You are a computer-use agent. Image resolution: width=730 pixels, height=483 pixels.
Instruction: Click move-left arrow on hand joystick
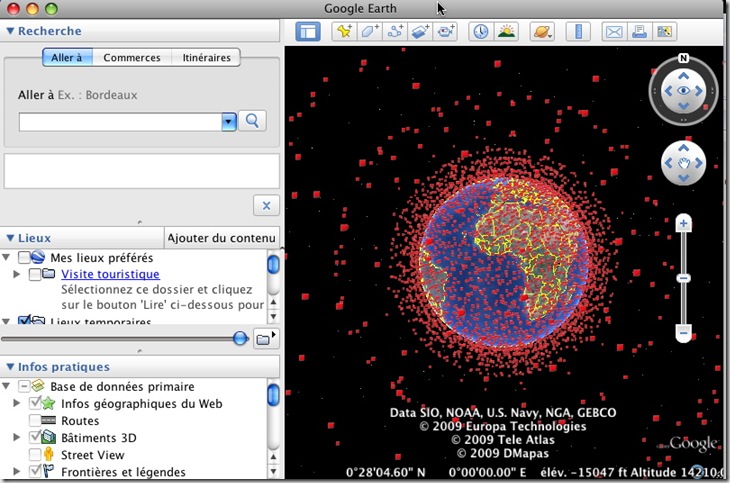pyautogui.click(x=669, y=163)
